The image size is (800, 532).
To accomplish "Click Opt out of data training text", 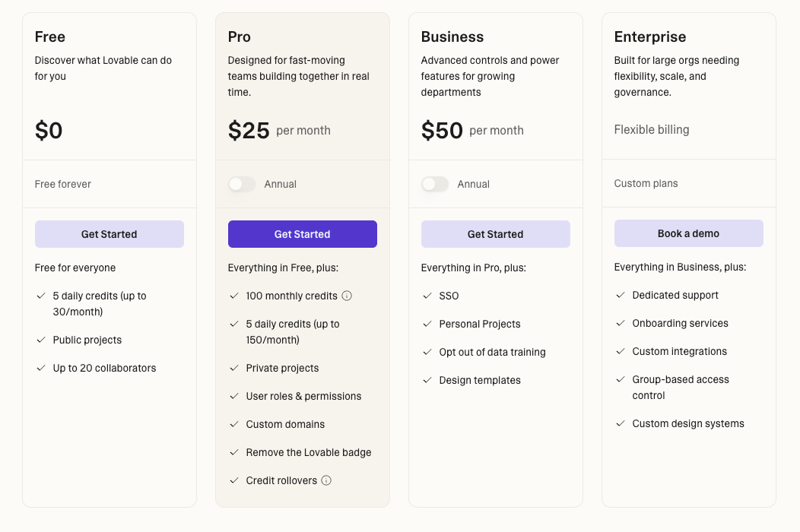I will tap(492, 352).
